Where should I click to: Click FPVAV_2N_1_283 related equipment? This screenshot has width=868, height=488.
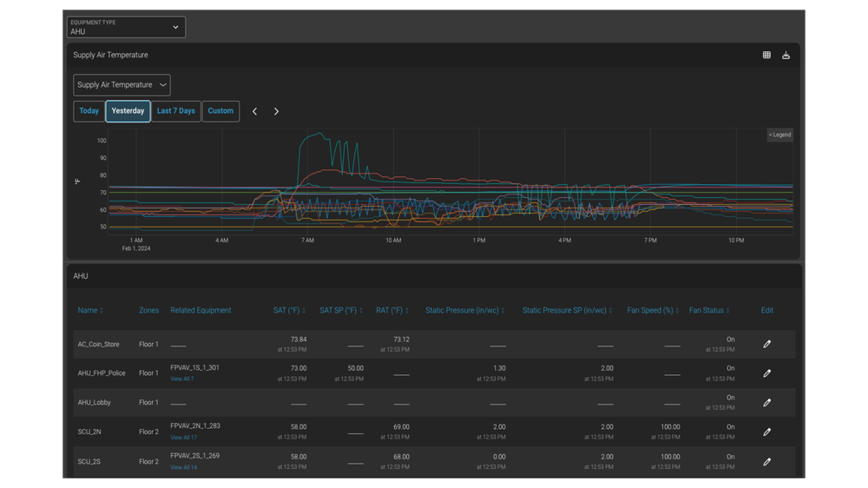pyautogui.click(x=194, y=426)
